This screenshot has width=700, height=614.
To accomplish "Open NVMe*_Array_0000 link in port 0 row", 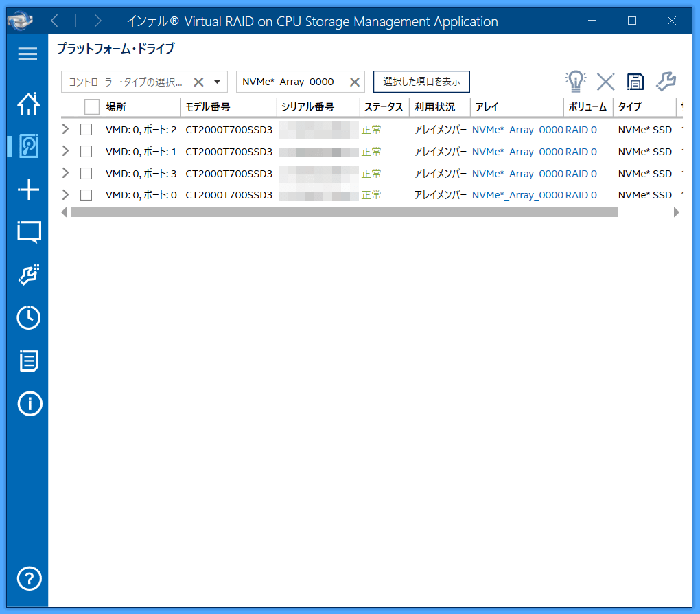I will coord(517,195).
